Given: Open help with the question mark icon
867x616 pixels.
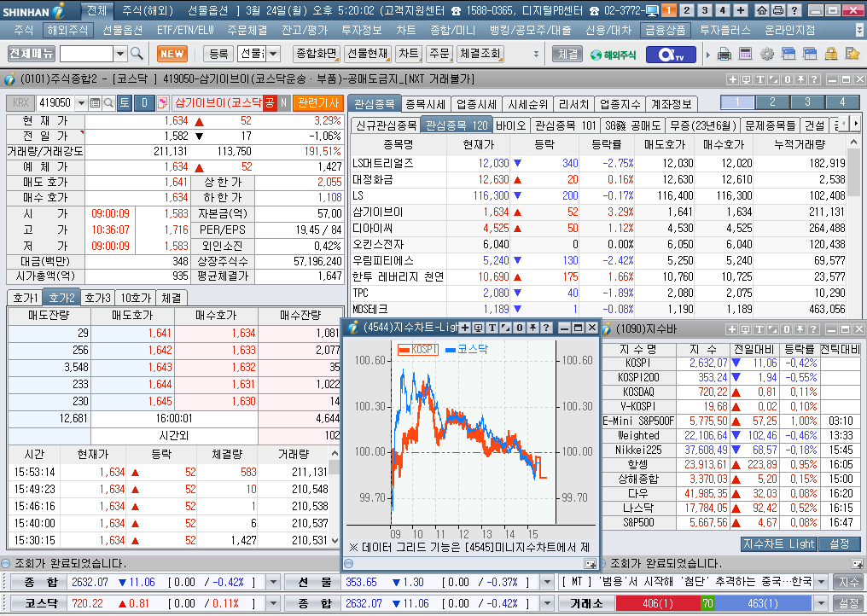Looking at the screenshot, I should (794, 10).
